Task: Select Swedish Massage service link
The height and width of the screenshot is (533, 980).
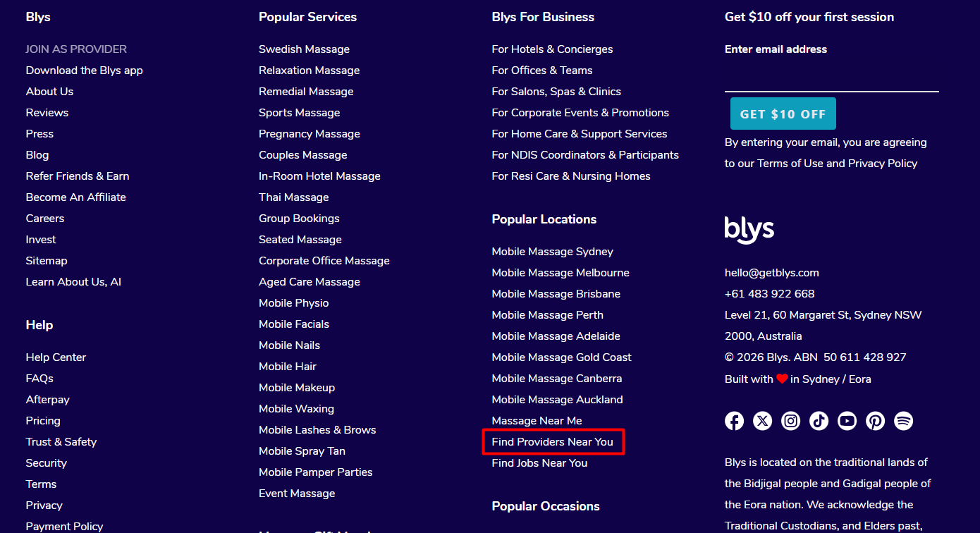Action: [x=304, y=49]
